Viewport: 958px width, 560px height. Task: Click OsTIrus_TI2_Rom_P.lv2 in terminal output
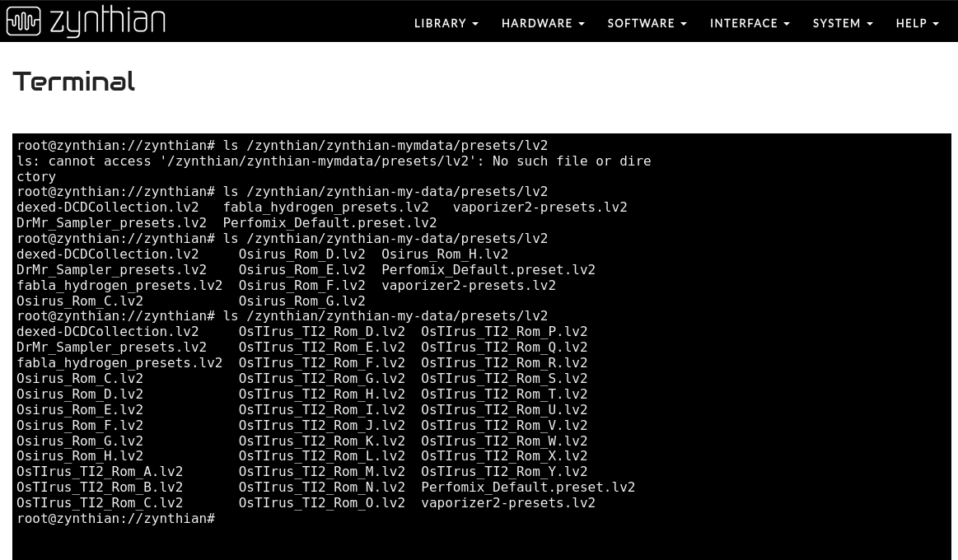click(x=504, y=332)
